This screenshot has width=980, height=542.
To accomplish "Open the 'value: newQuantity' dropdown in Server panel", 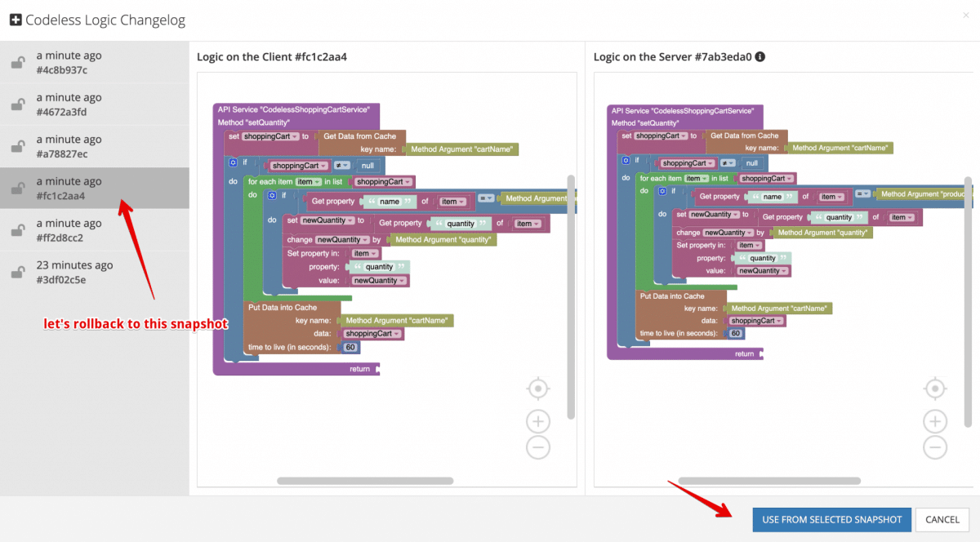I will point(764,271).
